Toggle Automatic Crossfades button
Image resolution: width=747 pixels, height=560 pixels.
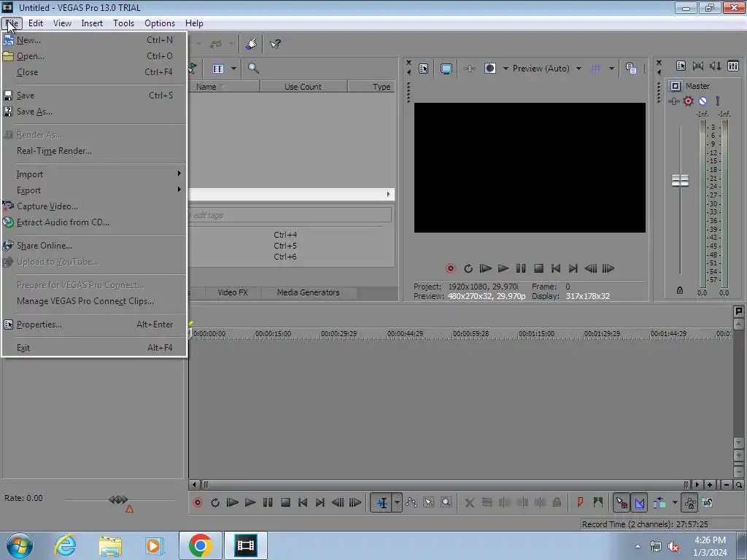pyautogui.click(x=639, y=503)
